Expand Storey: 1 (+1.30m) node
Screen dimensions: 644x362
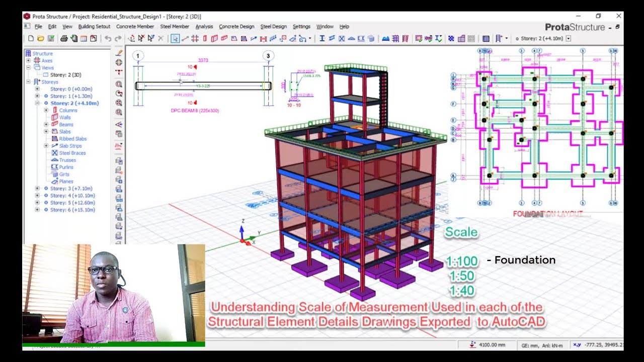coord(37,96)
